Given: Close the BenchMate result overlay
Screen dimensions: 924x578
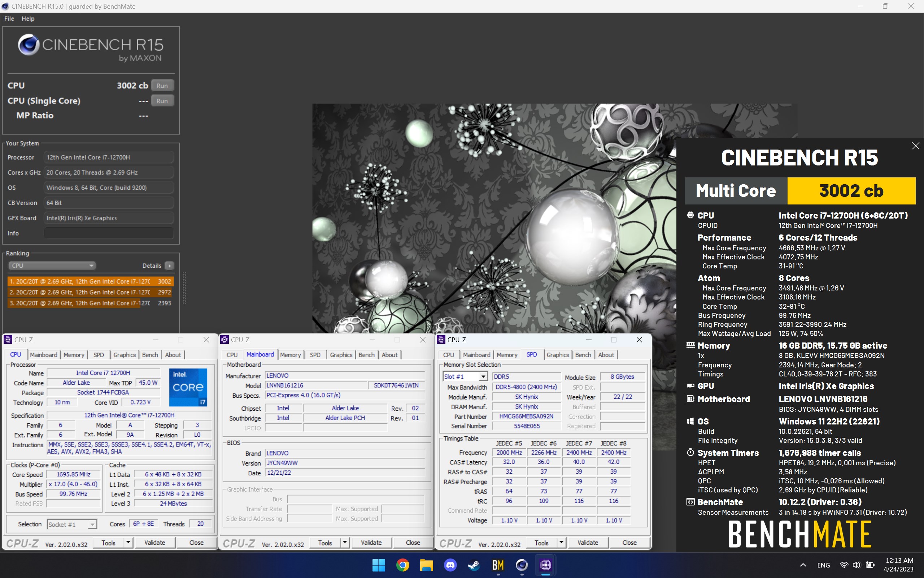Looking at the screenshot, I should click(916, 146).
